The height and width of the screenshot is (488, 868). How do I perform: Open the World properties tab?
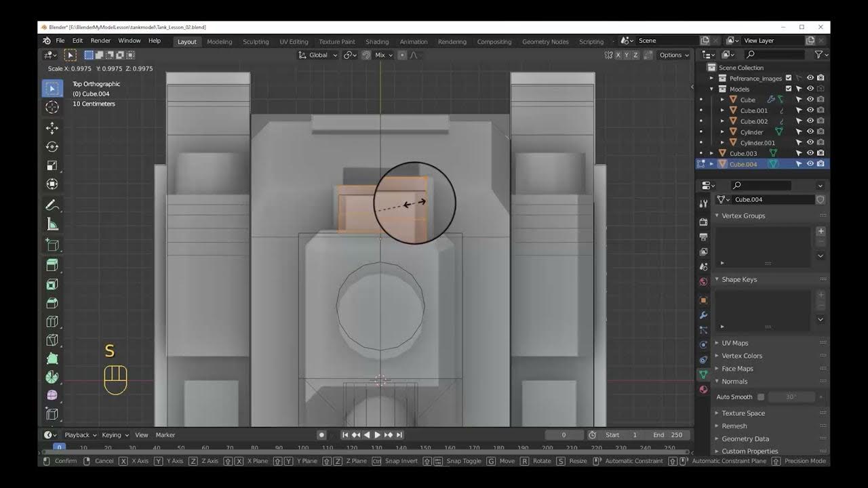(703, 282)
